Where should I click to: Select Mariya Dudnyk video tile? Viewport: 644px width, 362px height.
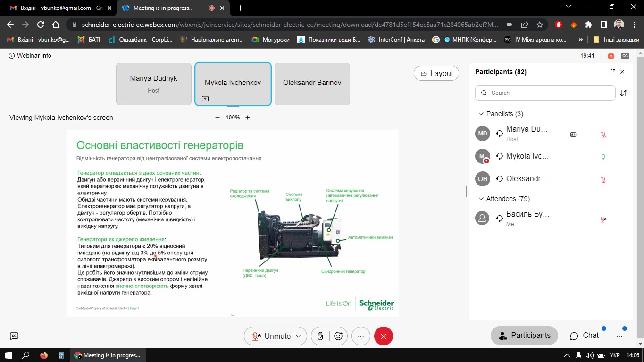pyautogui.click(x=154, y=84)
